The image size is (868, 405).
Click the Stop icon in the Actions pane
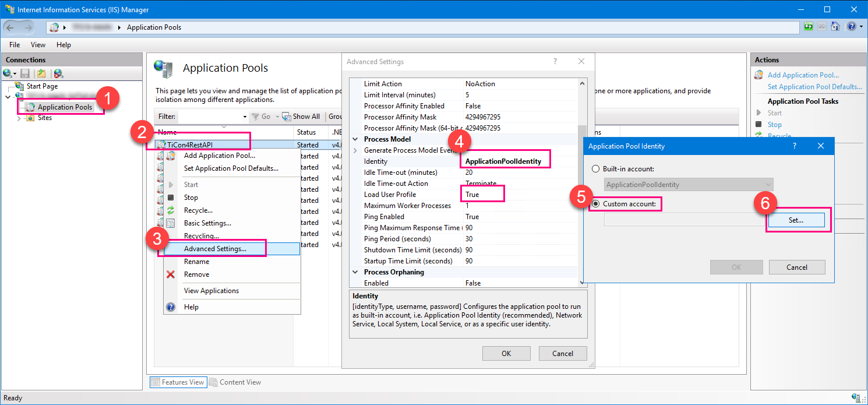[758, 124]
